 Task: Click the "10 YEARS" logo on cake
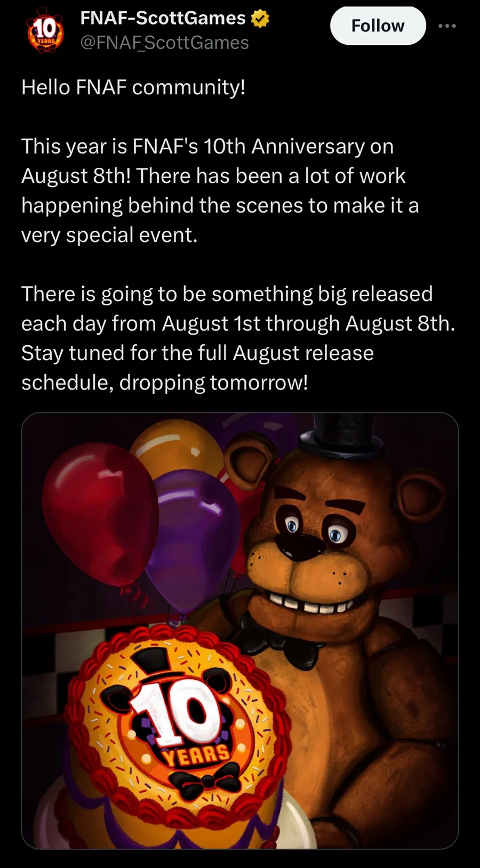[179, 721]
